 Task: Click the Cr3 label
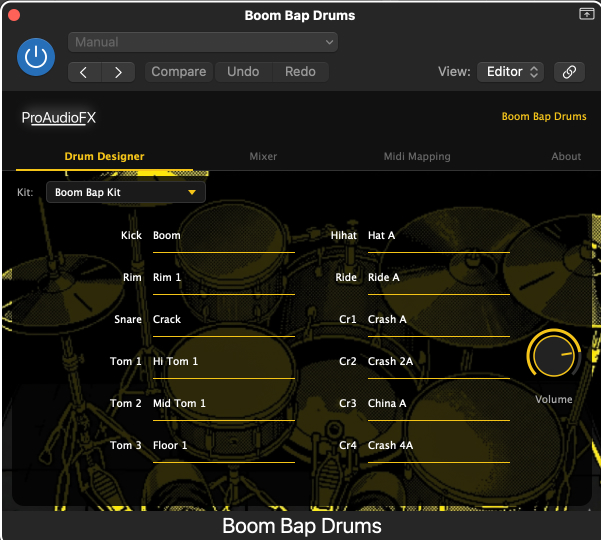[x=348, y=404]
